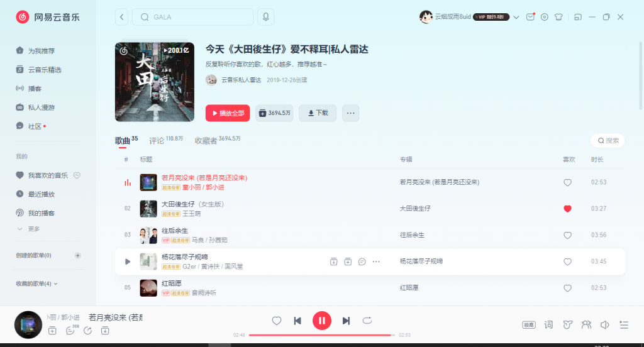Open the T-shirt skin theme icon

coord(558,17)
